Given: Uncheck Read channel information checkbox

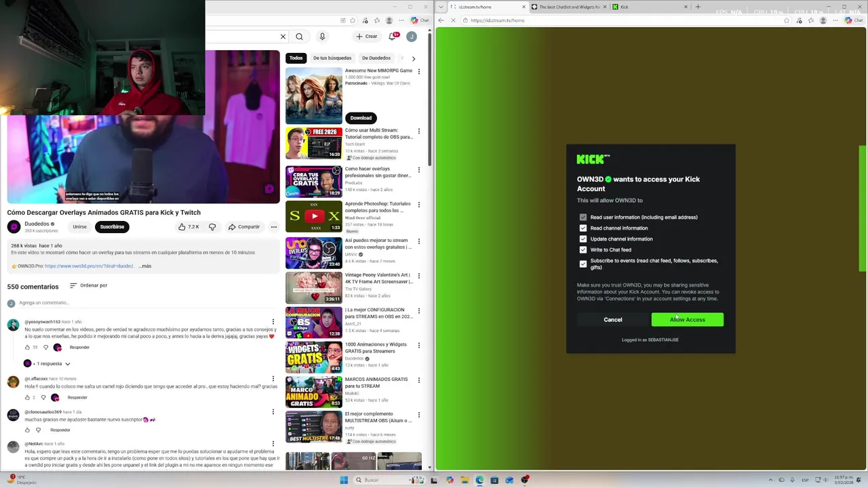Looking at the screenshot, I should [x=583, y=228].
